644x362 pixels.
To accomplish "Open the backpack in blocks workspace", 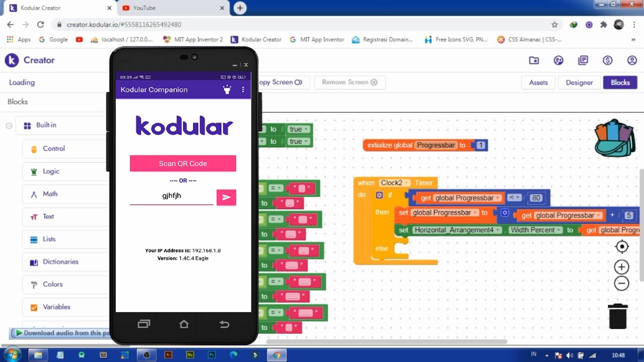I will click(615, 138).
